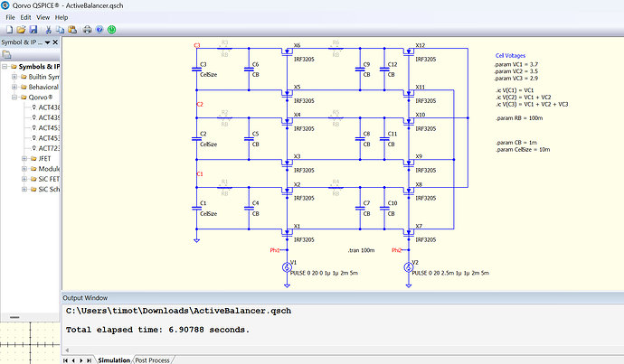This screenshot has height=364, width=624.
Task: Click the Cell Voltages comment
Action: click(510, 56)
